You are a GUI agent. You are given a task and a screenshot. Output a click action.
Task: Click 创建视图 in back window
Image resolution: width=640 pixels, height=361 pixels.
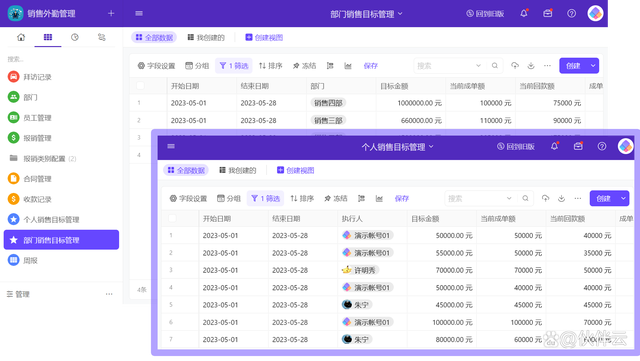(x=264, y=38)
